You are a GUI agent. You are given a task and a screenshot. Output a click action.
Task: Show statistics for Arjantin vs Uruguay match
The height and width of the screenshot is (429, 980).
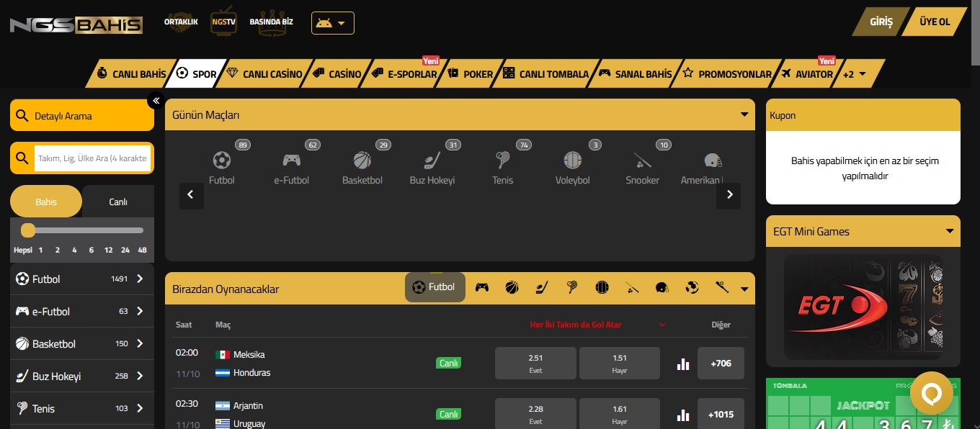[683, 415]
